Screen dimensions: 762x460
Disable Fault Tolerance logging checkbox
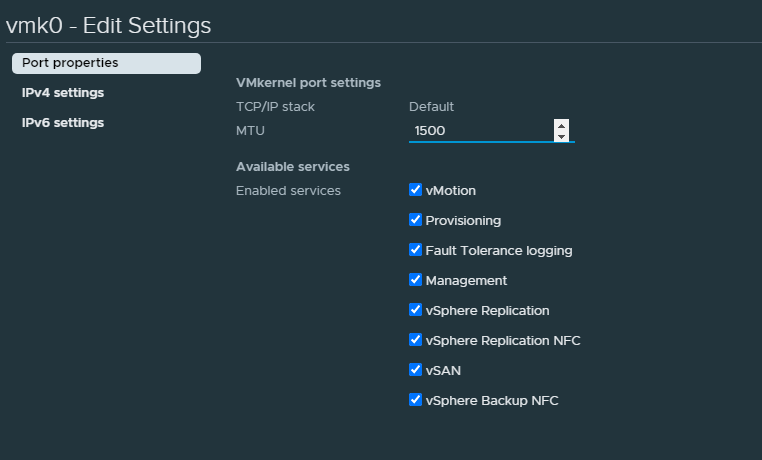click(416, 250)
